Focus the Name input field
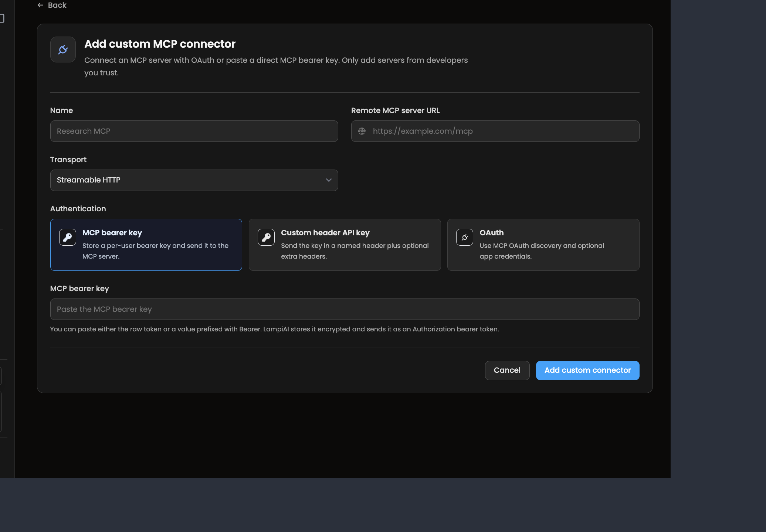 [194, 131]
